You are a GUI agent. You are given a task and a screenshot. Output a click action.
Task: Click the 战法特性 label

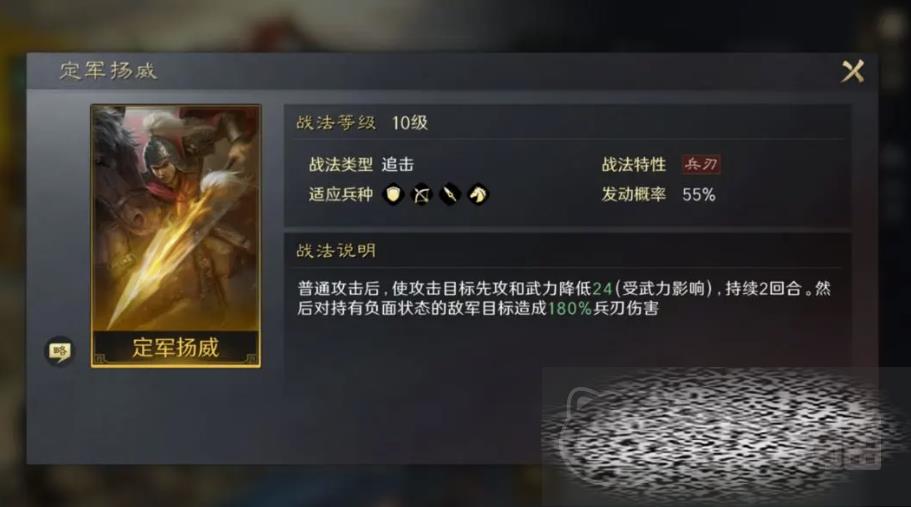[633, 164]
